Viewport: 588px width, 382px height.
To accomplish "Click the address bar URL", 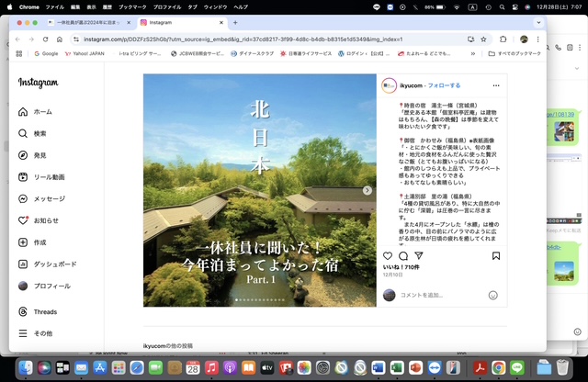I will coord(243,39).
